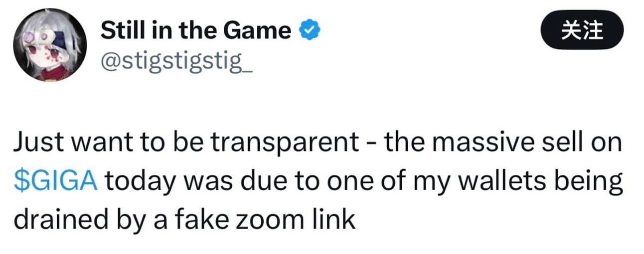Tap the black 关注 follow button
The height and width of the screenshot is (254, 644).
(582, 30)
